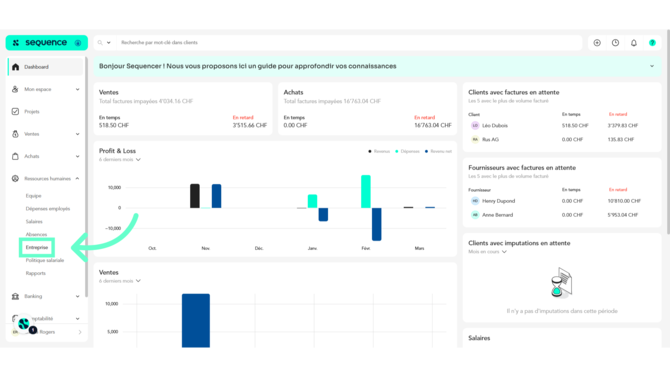Click the Achats shopping bag icon
Viewport: 670px width, 377px height.
click(x=15, y=156)
